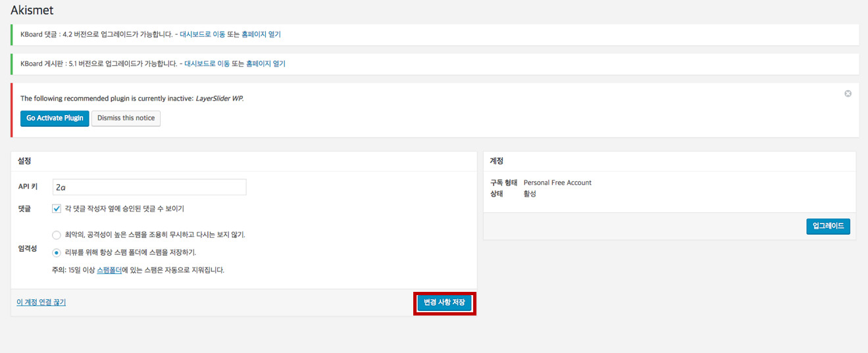Follow 홈페이지 열기 link in KBoard 게시판 notice
Viewport: 868px width, 353px height.
click(x=265, y=64)
